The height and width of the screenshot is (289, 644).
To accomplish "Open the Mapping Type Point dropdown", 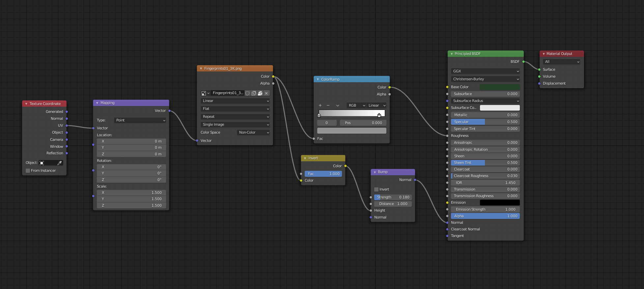I will (140, 120).
